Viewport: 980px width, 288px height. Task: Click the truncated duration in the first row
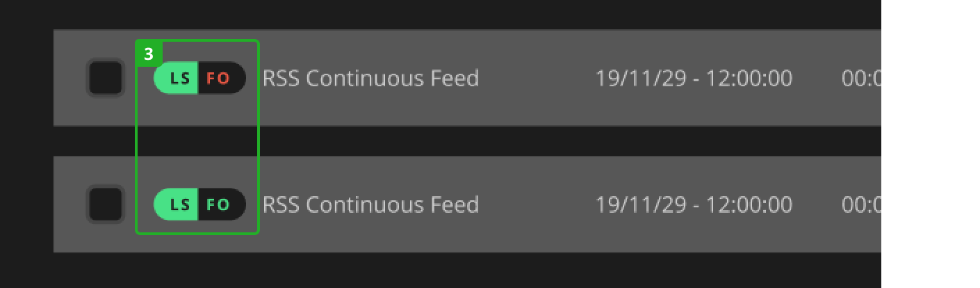[x=861, y=78]
